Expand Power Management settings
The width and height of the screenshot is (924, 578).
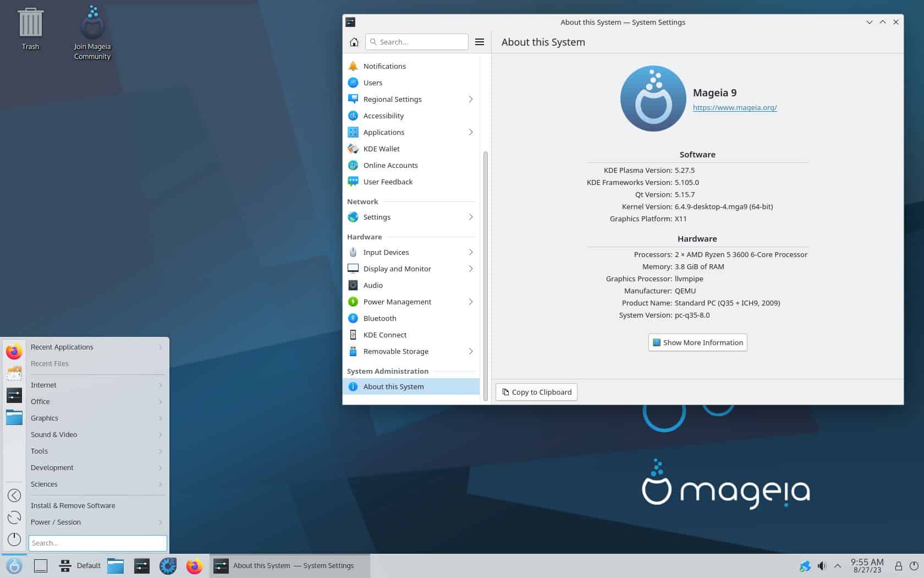[x=470, y=302]
